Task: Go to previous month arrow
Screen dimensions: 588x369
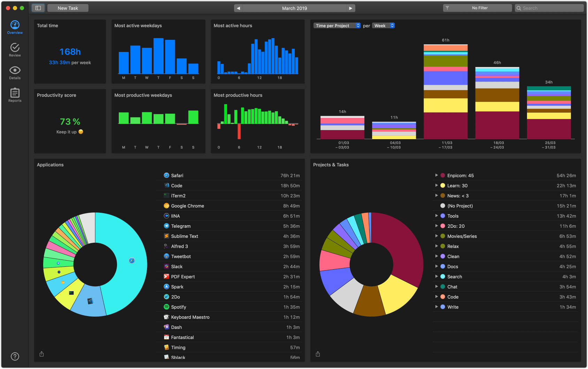Action: [x=238, y=8]
